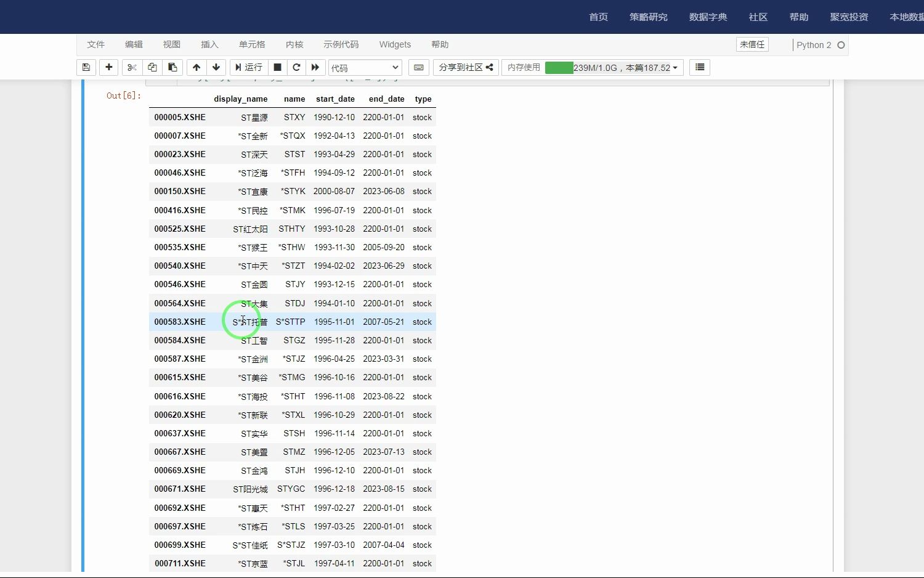Open the 文件 menu
This screenshot has height=578, width=924.
coord(96,44)
